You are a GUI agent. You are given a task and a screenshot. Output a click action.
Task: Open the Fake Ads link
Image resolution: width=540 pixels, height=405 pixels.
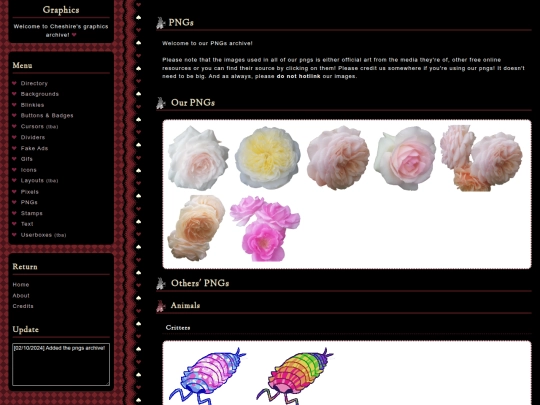[34, 148]
